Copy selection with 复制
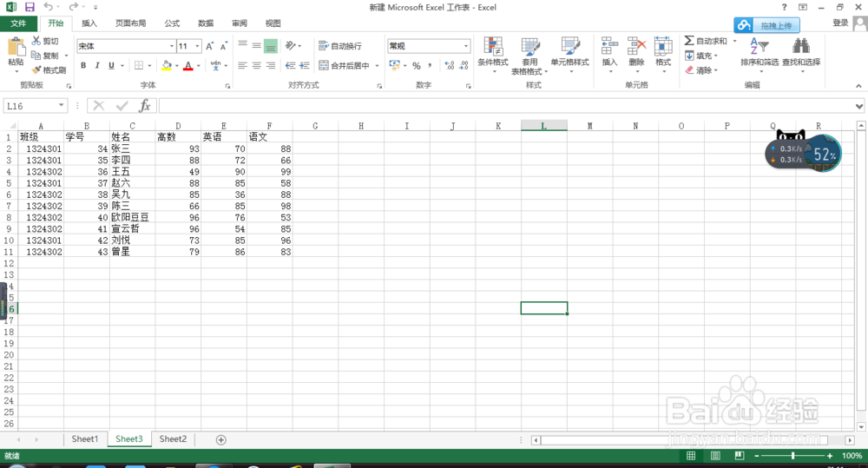 tap(45, 56)
